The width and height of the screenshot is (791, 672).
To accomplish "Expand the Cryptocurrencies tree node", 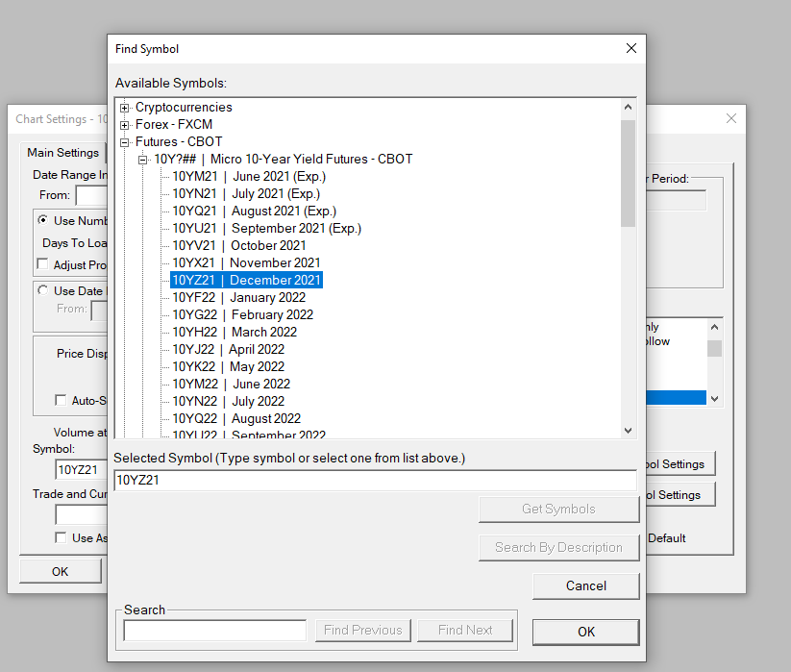I will 124,108.
